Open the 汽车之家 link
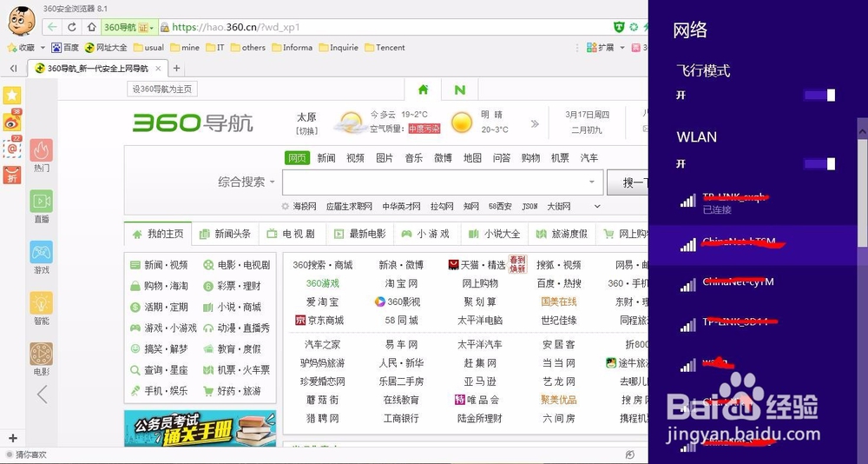Screen dimensions: 868x464 click(322, 344)
